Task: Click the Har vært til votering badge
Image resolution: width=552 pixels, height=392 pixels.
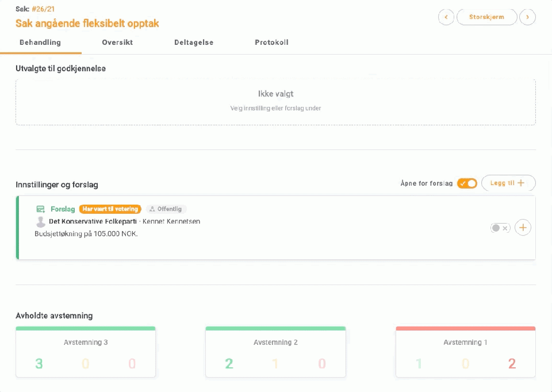Action: click(x=110, y=209)
